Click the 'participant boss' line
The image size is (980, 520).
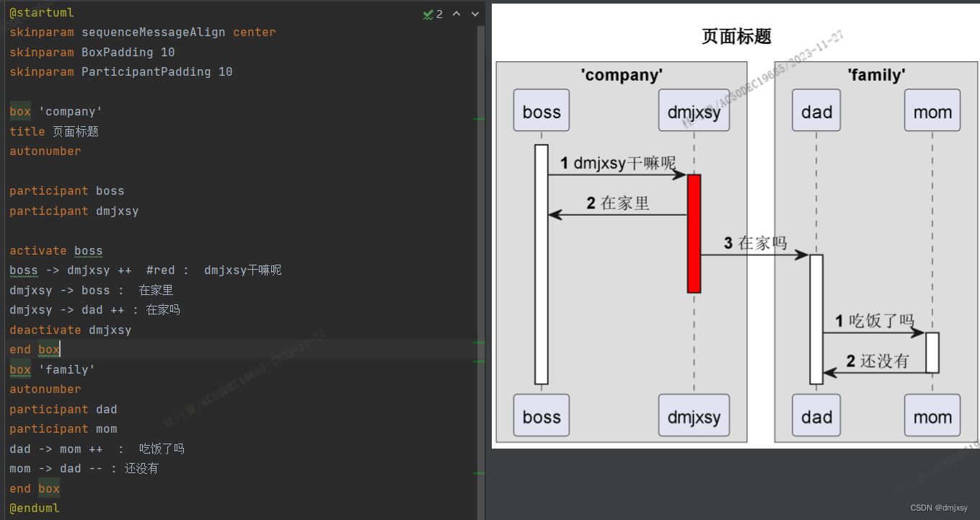tap(67, 191)
